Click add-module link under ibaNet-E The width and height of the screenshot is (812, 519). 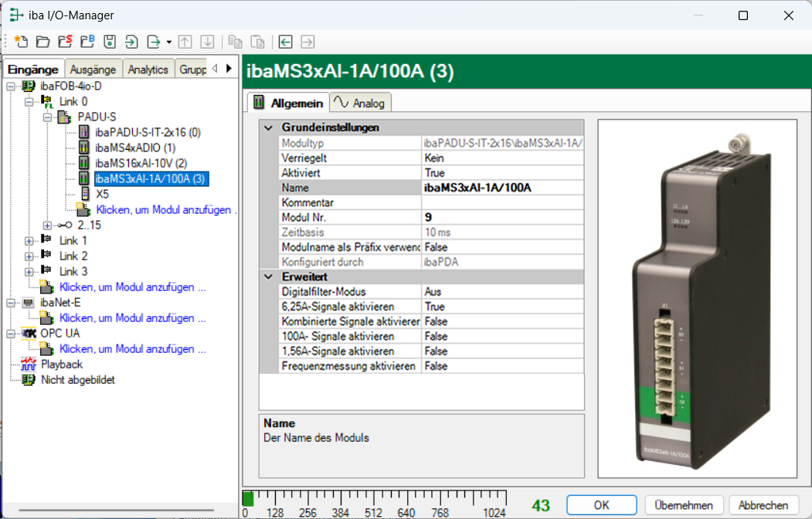coord(132,318)
